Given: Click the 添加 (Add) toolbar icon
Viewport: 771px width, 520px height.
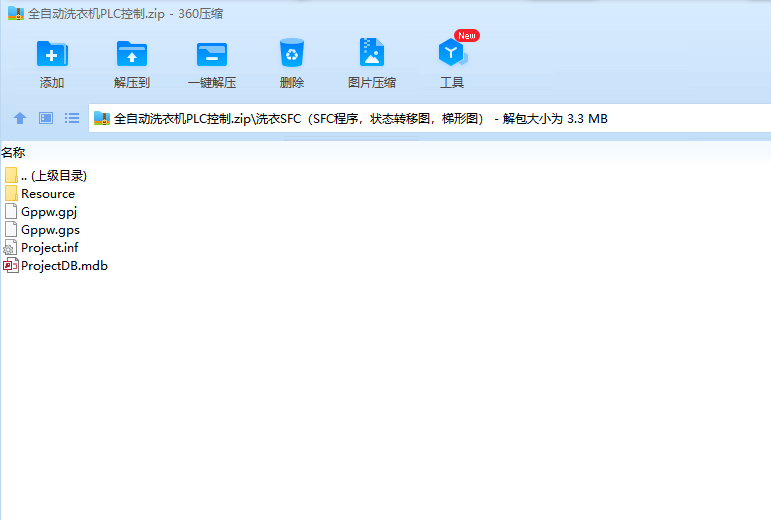Looking at the screenshot, I should pyautogui.click(x=52, y=54).
